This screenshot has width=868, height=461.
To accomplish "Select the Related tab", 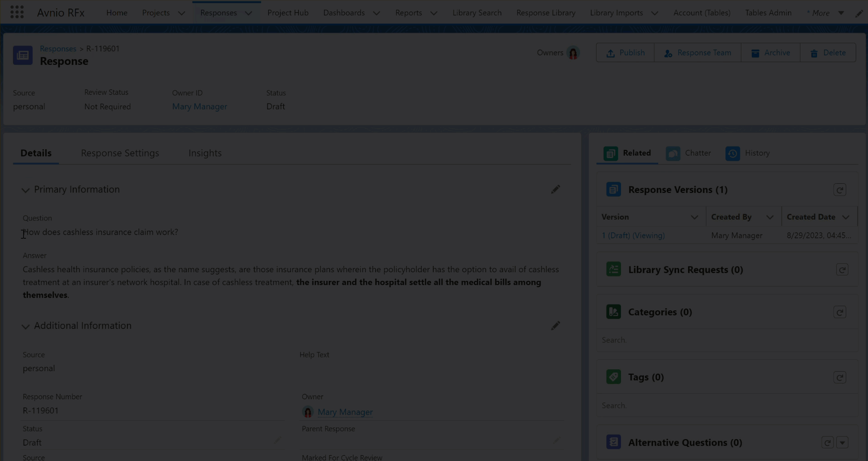I will pos(627,153).
